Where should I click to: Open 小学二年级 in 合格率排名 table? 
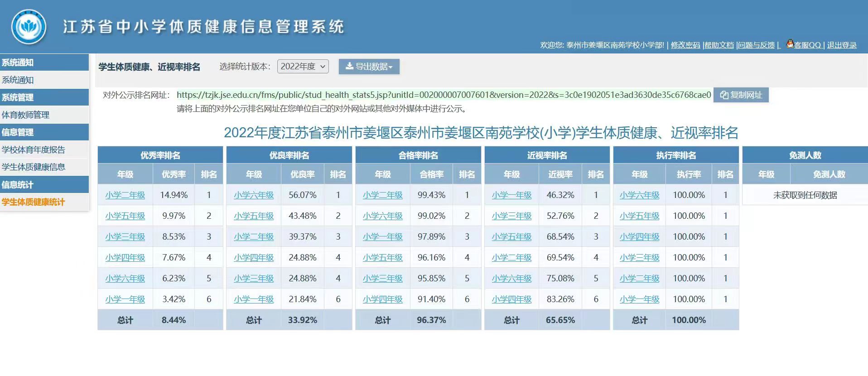pos(383,195)
